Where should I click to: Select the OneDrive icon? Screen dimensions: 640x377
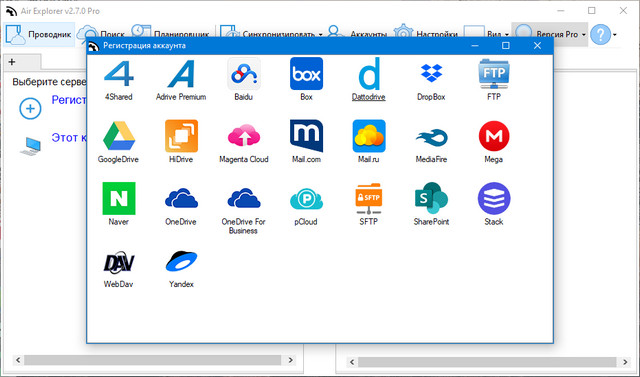coord(181,199)
